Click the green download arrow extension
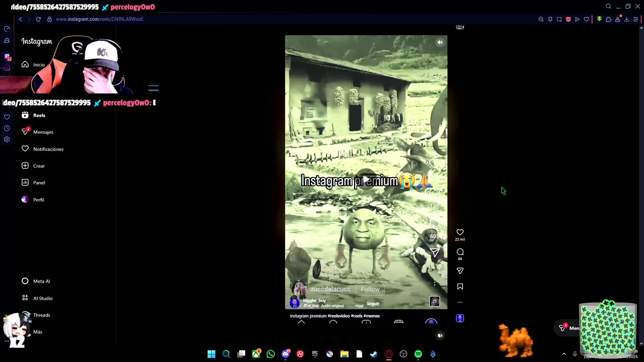Viewport: 644px width, 362px height. coord(599,19)
